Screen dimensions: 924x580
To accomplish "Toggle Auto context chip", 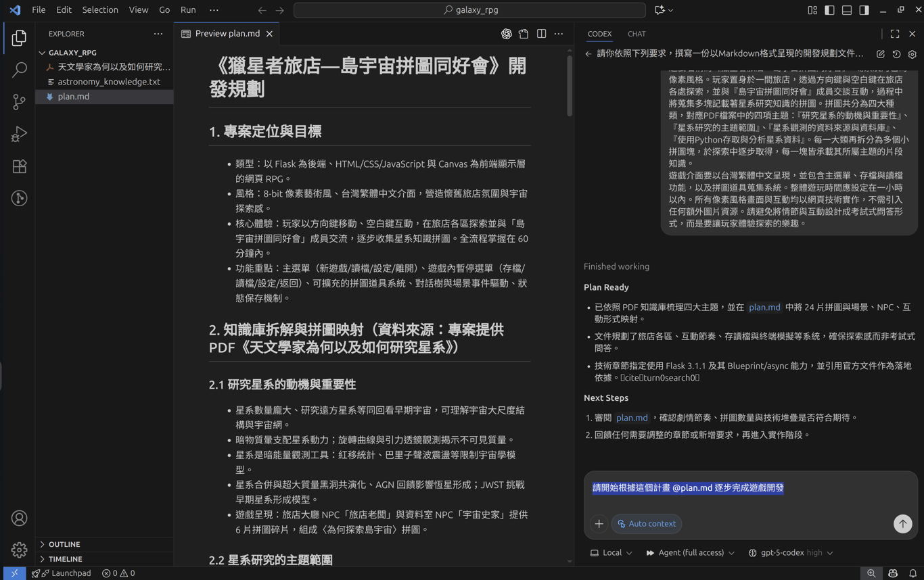I will pos(646,524).
